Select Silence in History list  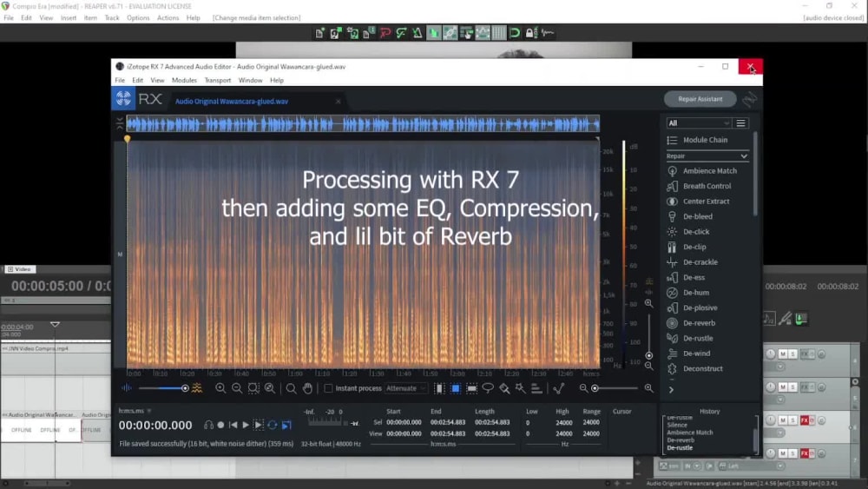coord(677,425)
